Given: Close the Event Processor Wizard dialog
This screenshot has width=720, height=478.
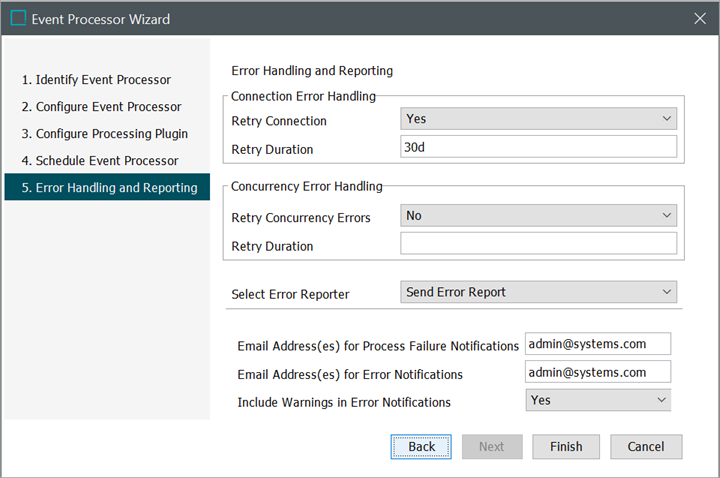Looking at the screenshot, I should pyautogui.click(x=700, y=18).
